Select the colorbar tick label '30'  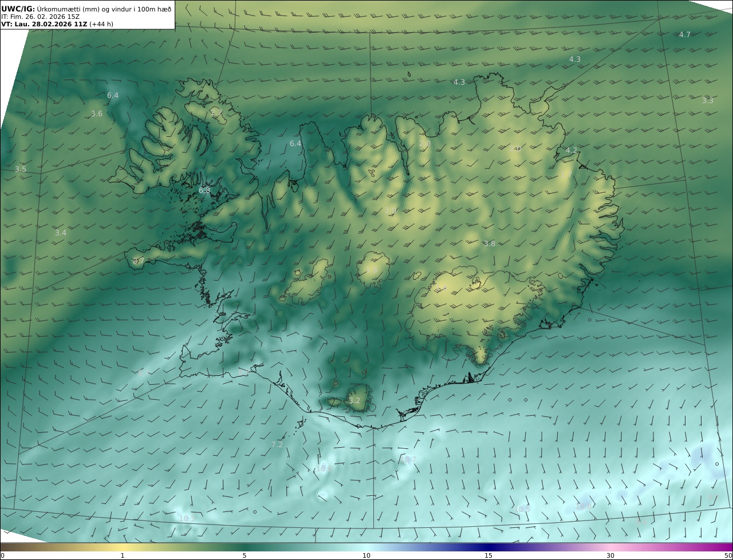click(x=610, y=555)
